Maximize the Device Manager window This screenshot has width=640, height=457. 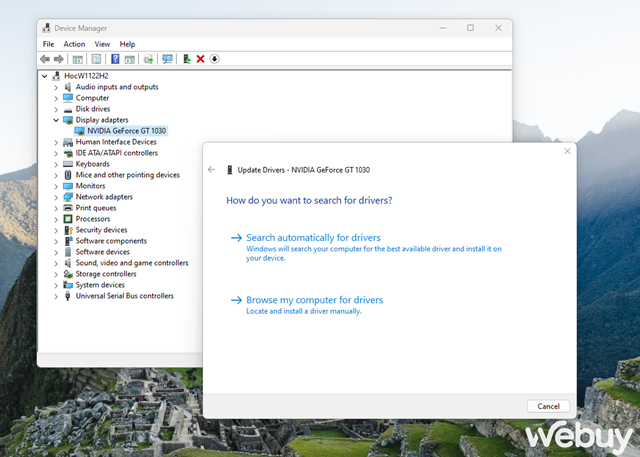471,28
